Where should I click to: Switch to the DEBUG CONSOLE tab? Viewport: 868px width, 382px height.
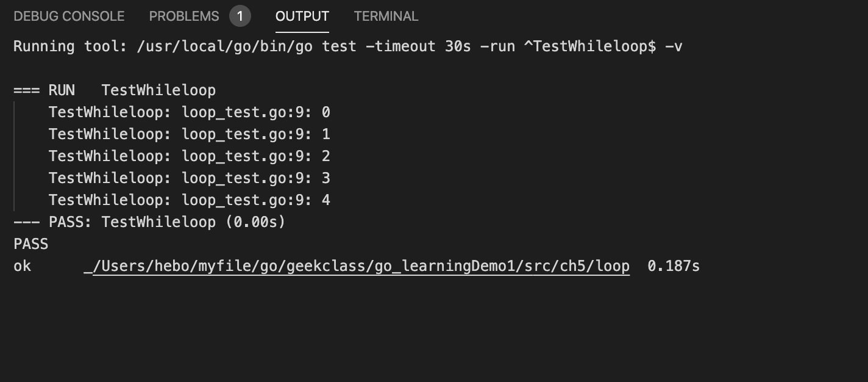pyautogui.click(x=69, y=16)
